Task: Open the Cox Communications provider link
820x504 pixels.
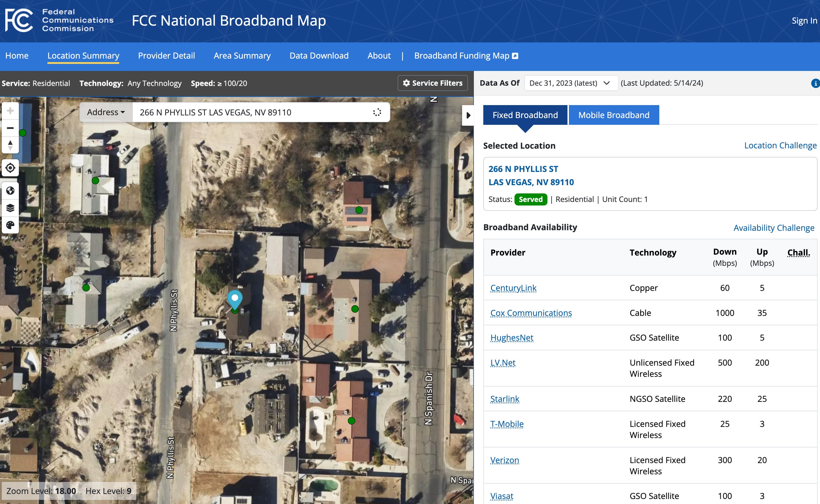Action: [531, 313]
